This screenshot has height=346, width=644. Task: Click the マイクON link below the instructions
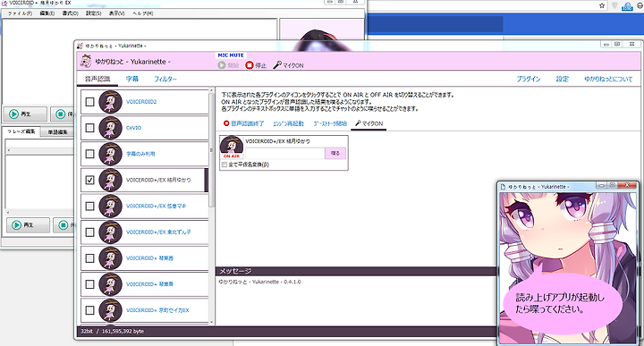(369, 123)
